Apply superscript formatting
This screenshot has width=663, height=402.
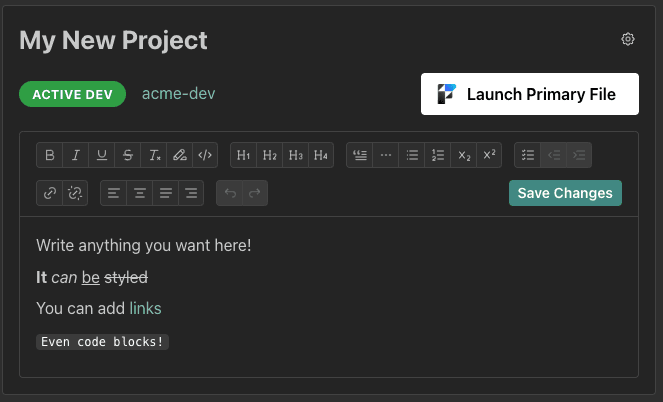tap(489, 155)
